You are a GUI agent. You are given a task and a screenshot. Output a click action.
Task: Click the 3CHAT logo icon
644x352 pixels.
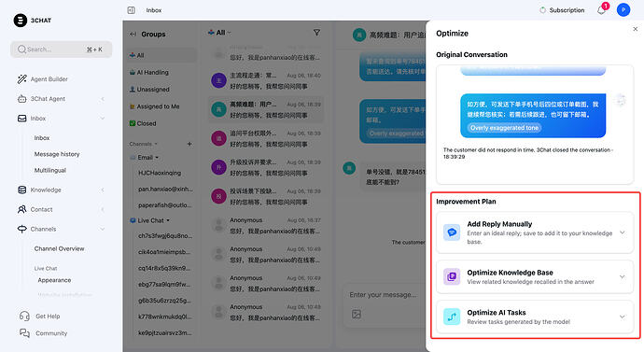coord(21,21)
